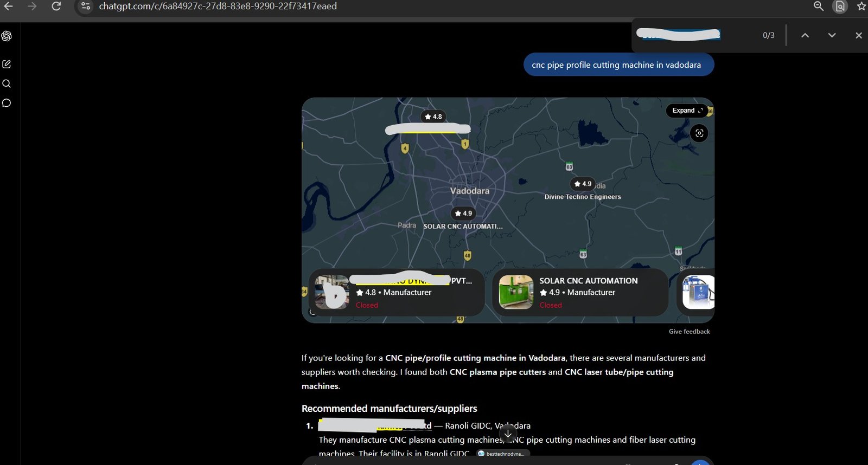Click Divine Techno Engineers label on map
Viewport: 868px width, 465px height.
[x=583, y=197]
